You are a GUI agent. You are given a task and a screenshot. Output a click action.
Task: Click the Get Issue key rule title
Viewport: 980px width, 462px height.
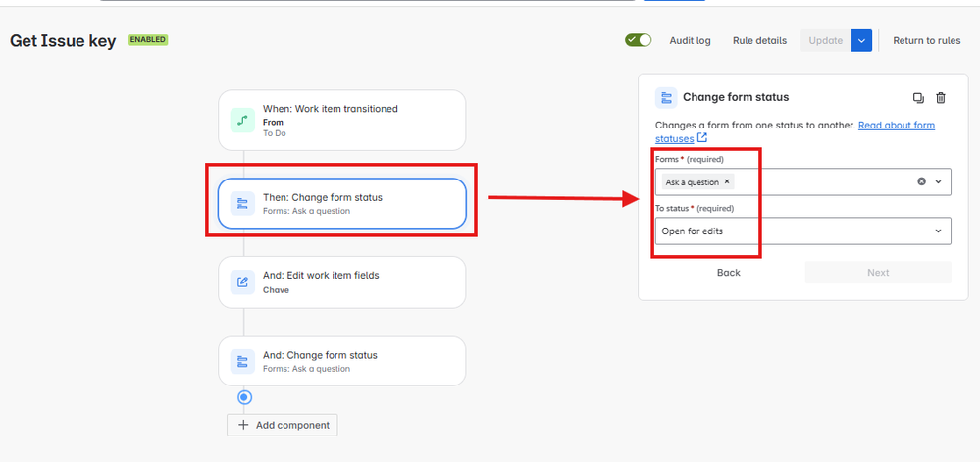pos(63,41)
